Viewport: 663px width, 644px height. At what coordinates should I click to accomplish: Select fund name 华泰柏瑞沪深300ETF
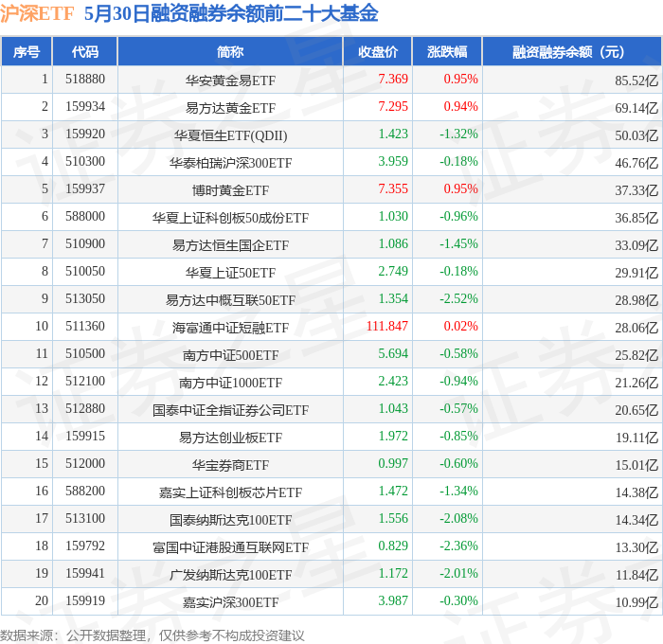[230, 163]
